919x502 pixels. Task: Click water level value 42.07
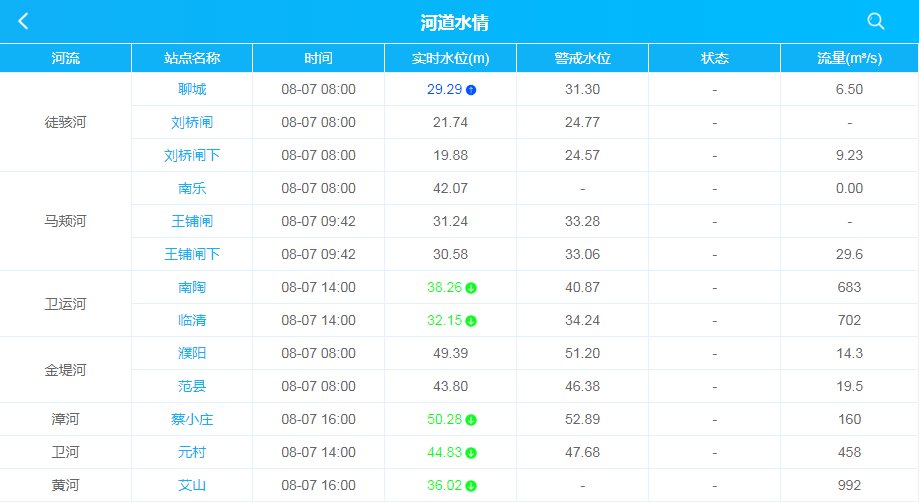click(x=450, y=188)
